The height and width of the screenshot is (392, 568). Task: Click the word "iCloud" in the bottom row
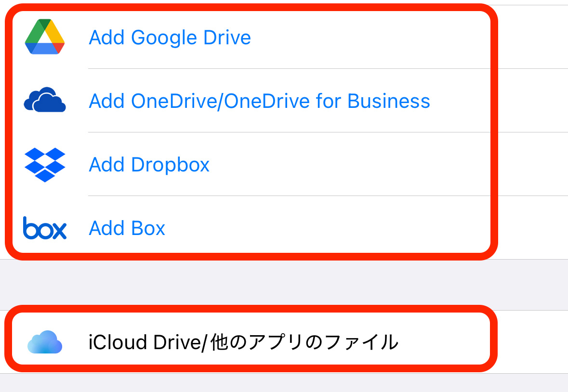click(x=118, y=342)
